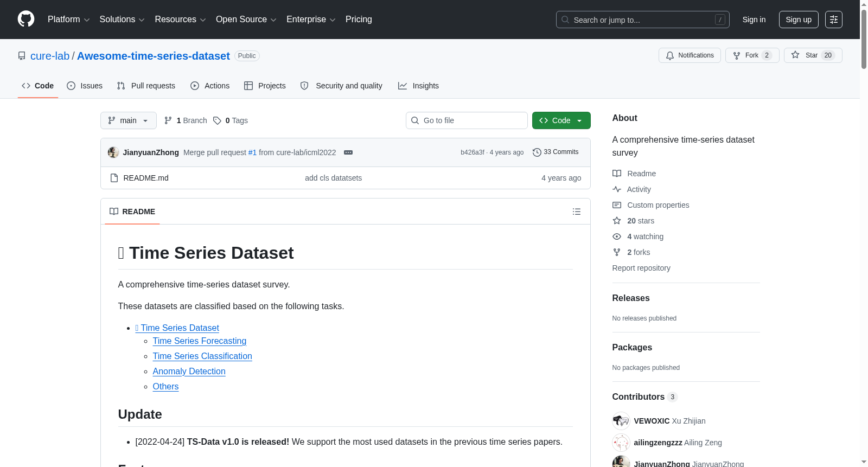Select the README tab in file viewer
This screenshot has width=868, height=467.
(x=132, y=212)
